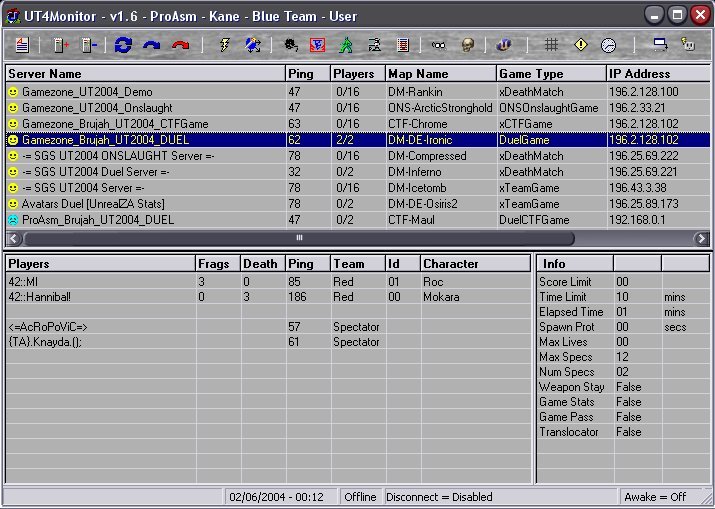Click the Unreal Tournament logo toolbar icon

504,45
